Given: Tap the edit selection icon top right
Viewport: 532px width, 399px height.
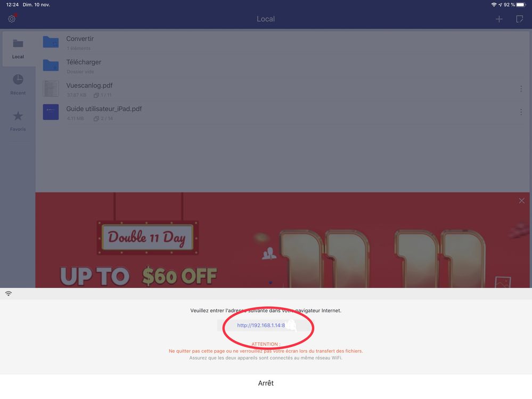Looking at the screenshot, I should tap(519, 19).
